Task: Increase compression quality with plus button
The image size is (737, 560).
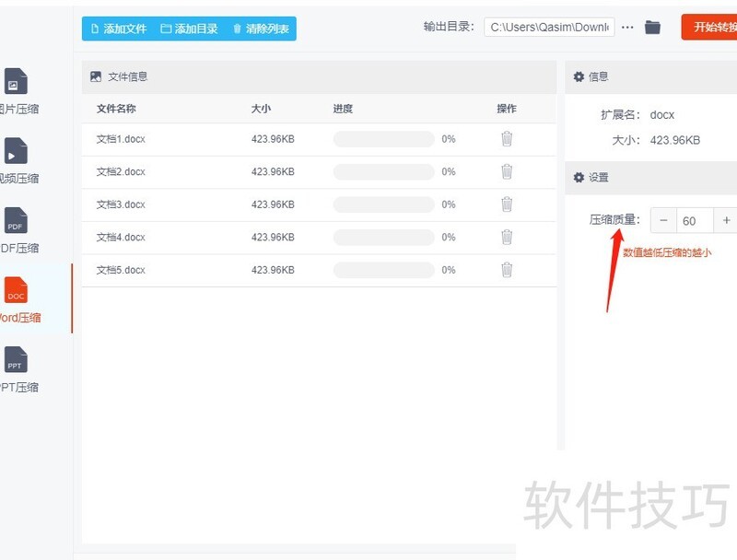Action: coord(726,220)
